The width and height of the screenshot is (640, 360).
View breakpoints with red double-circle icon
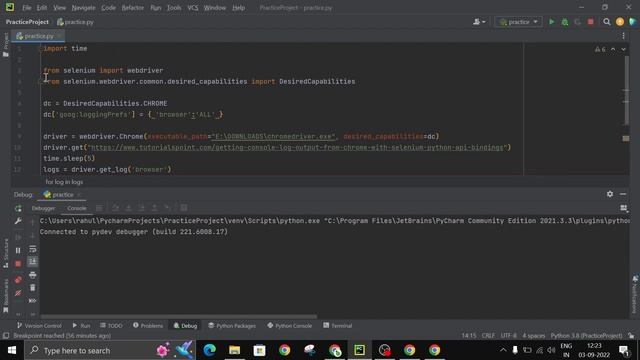(x=18, y=280)
